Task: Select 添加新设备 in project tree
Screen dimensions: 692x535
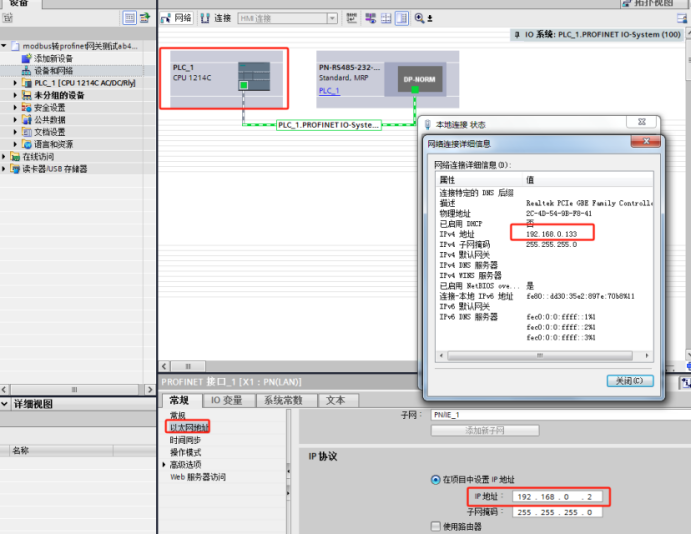Action: click(x=53, y=58)
